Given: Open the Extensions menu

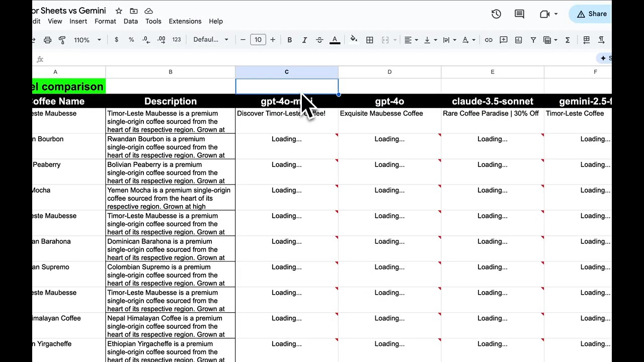Looking at the screenshot, I should pyautogui.click(x=185, y=21).
